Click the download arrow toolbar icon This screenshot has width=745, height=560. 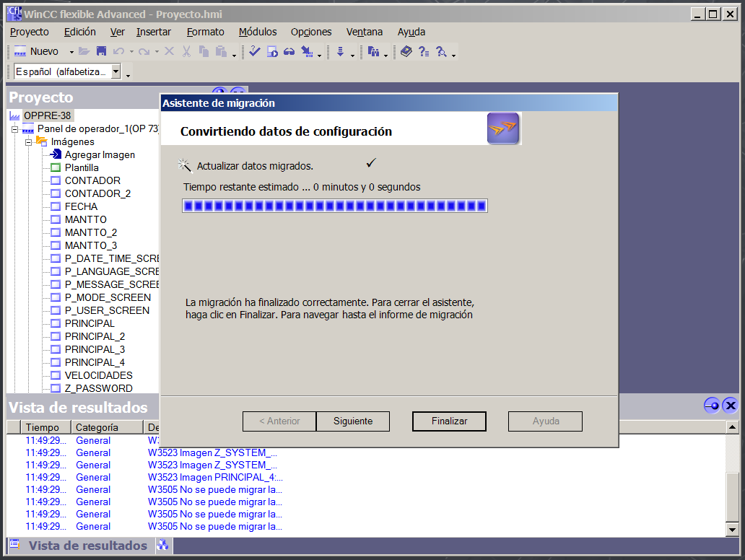click(340, 51)
